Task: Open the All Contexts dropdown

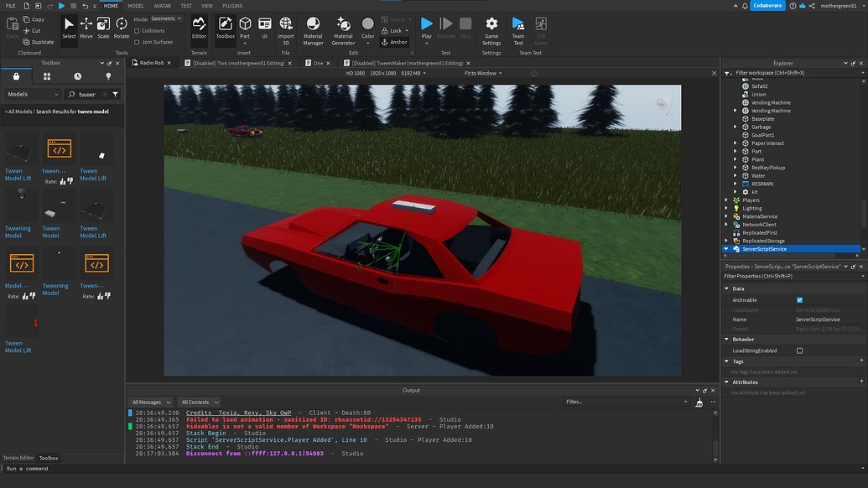Action: (x=200, y=402)
